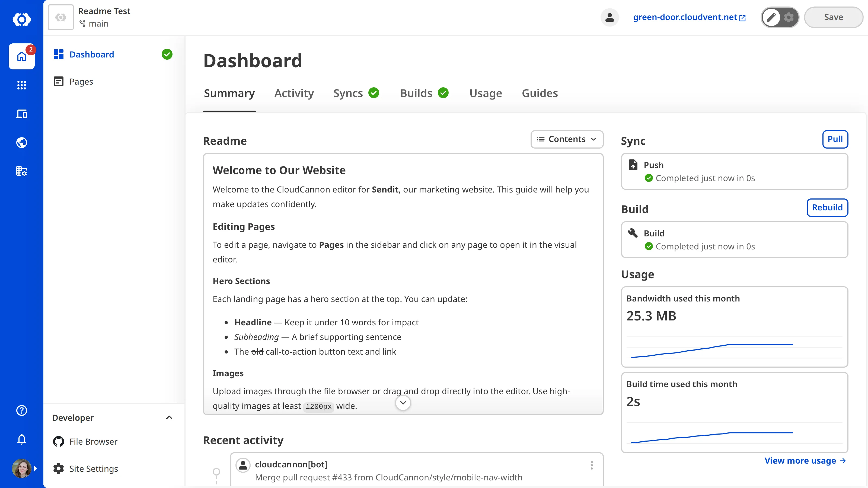The width and height of the screenshot is (868, 488).
Task: Click the Images heading in Readme
Action: (x=228, y=374)
